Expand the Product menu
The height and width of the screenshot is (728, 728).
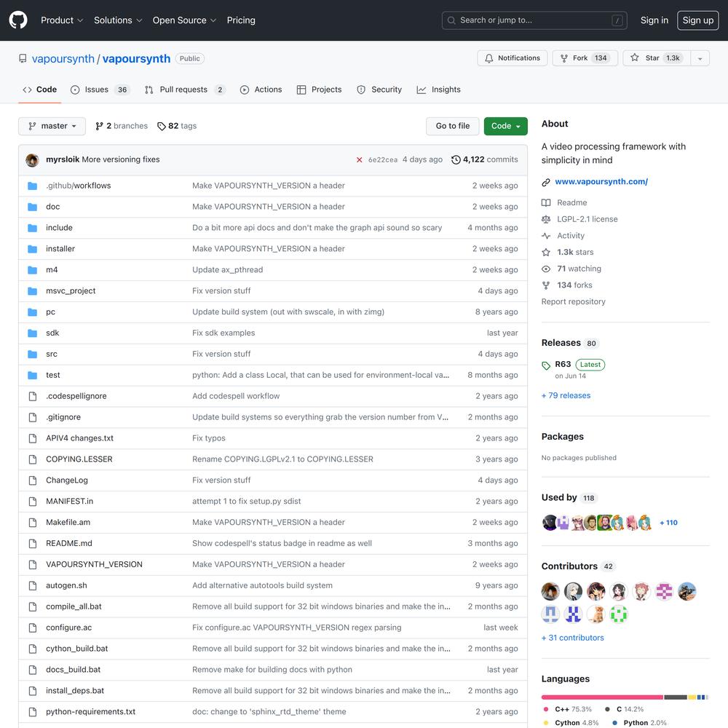tap(62, 20)
